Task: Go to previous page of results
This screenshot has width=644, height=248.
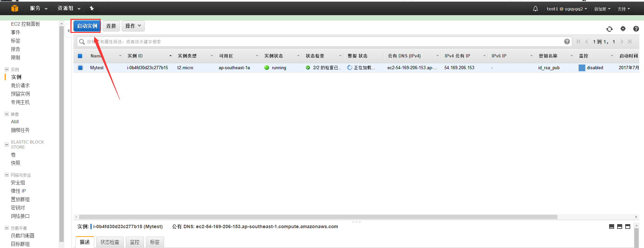Action: coord(587,42)
